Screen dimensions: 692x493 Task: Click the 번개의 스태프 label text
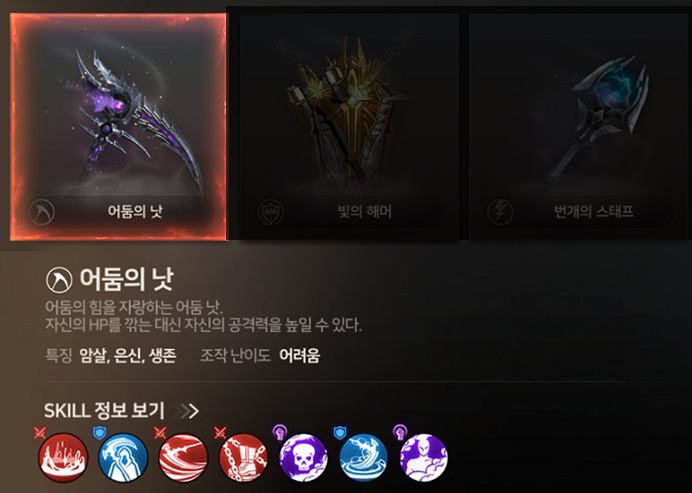point(594,212)
